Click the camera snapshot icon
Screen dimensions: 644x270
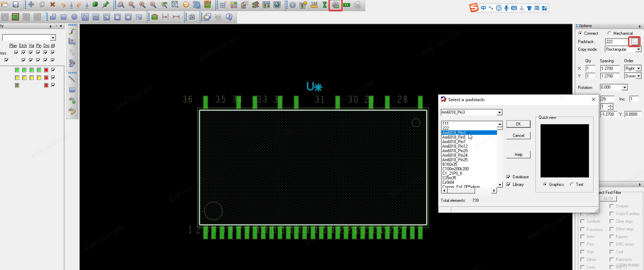(x=192, y=17)
